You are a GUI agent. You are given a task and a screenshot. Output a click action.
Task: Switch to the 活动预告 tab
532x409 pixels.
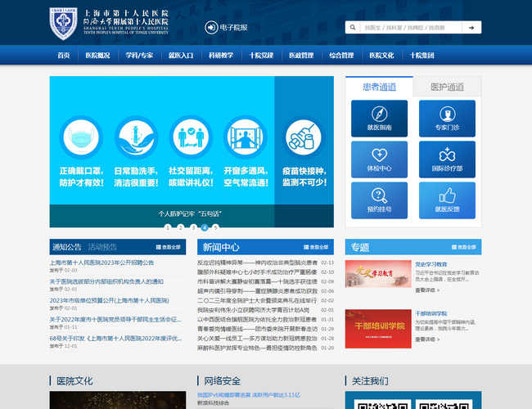click(102, 247)
